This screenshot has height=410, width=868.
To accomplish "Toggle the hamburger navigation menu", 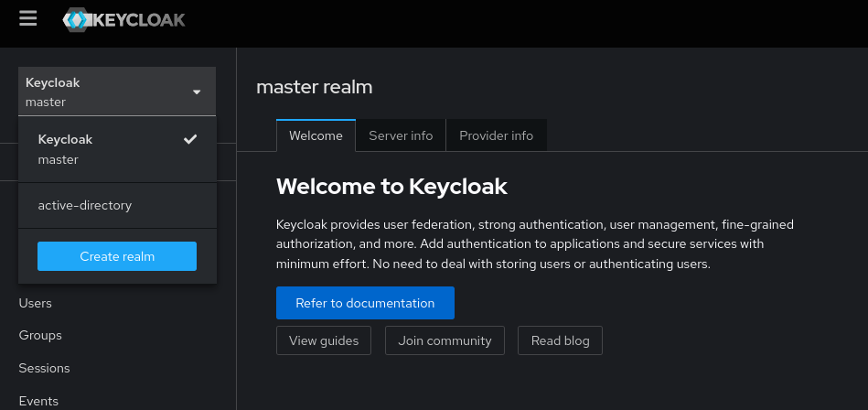I will coord(27,19).
